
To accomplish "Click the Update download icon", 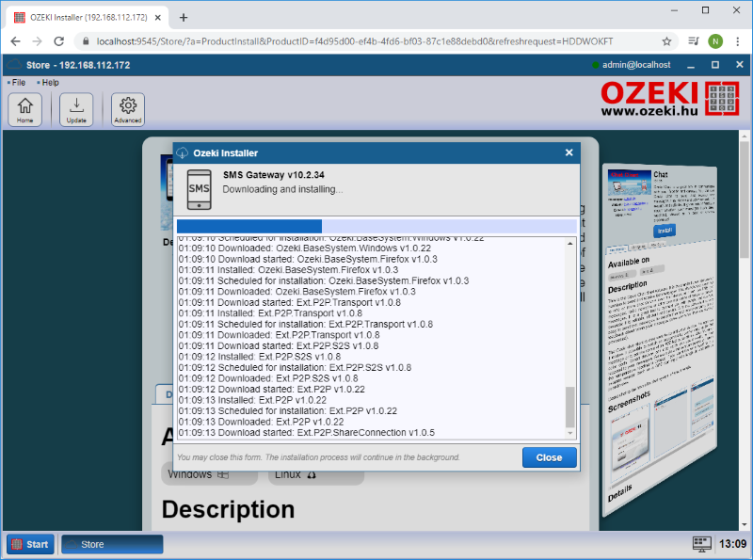I will (76, 109).
